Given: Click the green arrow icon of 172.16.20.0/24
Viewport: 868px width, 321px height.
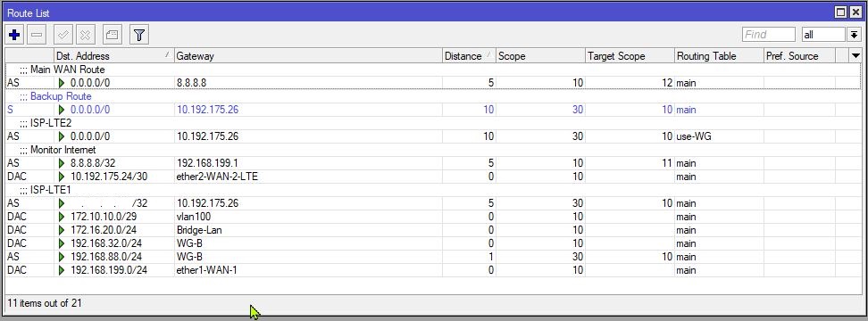Looking at the screenshot, I should pyautogui.click(x=62, y=230).
